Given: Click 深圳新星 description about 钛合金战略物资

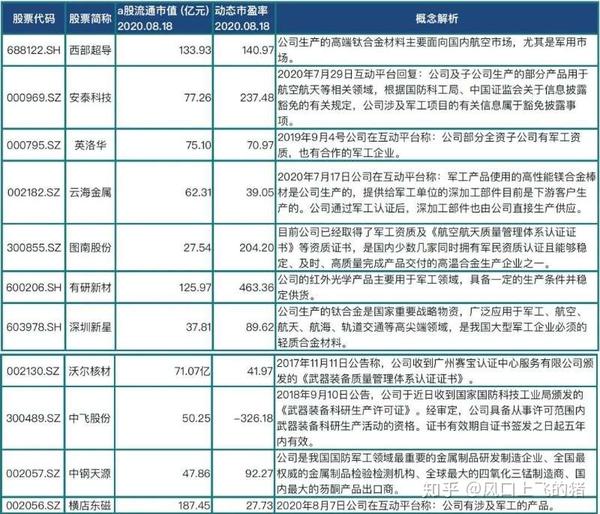Looking at the screenshot, I should pos(432,327).
